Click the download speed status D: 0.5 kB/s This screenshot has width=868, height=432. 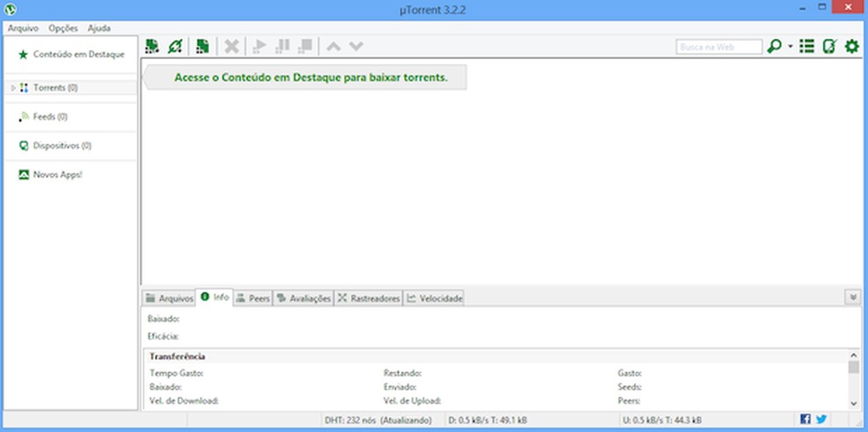[x=489, y=420]
